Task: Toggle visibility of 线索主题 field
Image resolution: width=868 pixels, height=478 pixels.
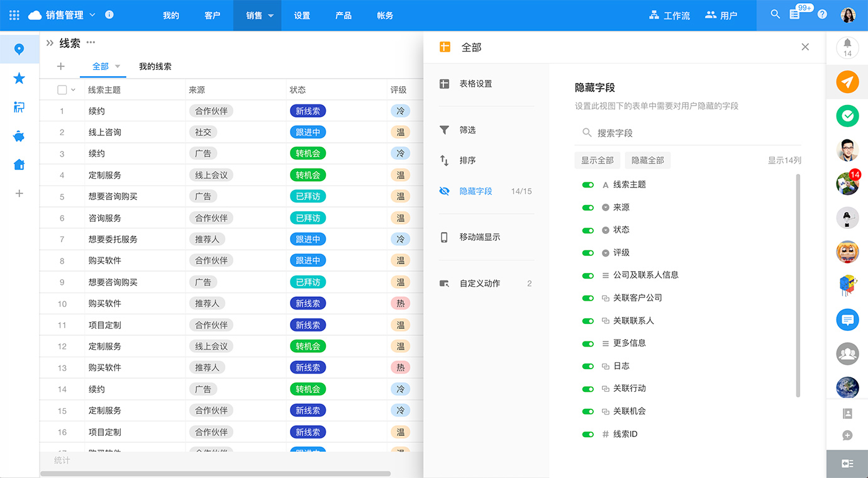Action: click(588, 185)
